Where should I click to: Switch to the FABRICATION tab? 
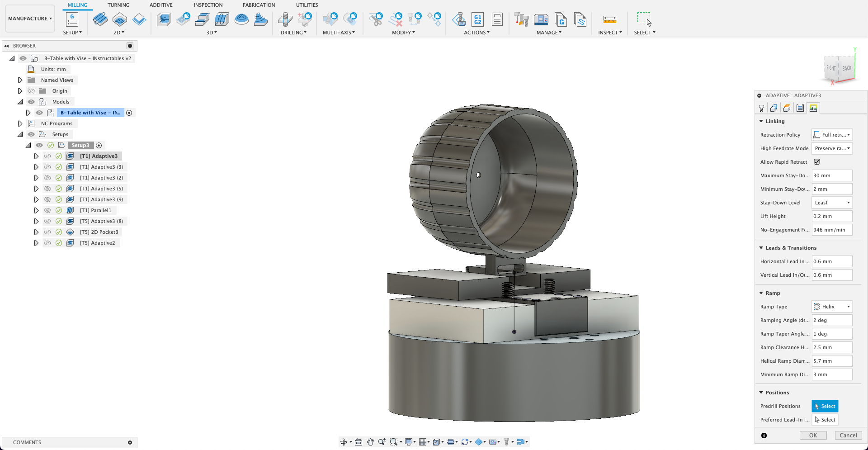point(259,5)
